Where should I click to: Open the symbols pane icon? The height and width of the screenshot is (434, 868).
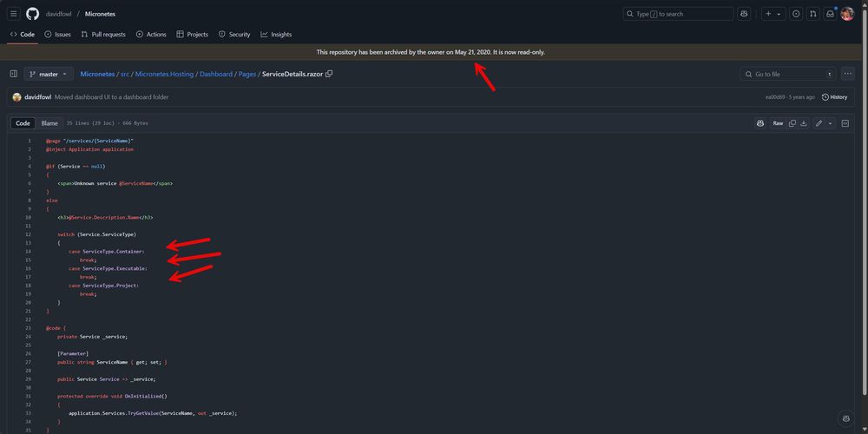(845, 123)
